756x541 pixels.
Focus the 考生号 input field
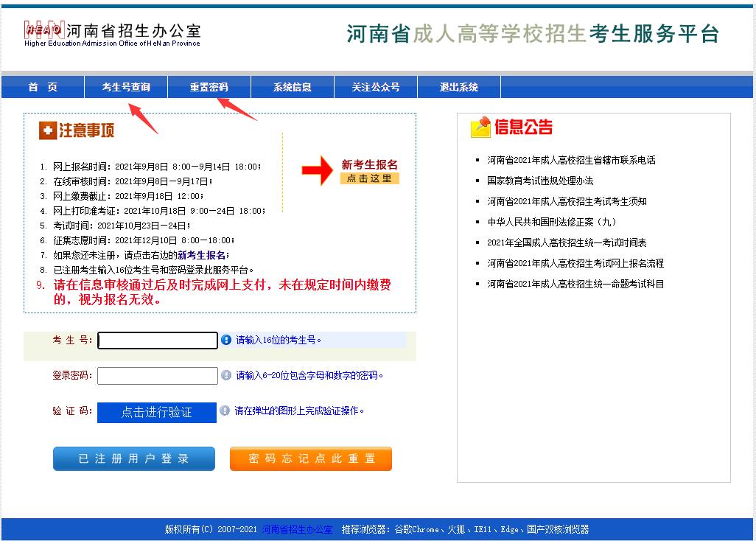coord(158,340)
